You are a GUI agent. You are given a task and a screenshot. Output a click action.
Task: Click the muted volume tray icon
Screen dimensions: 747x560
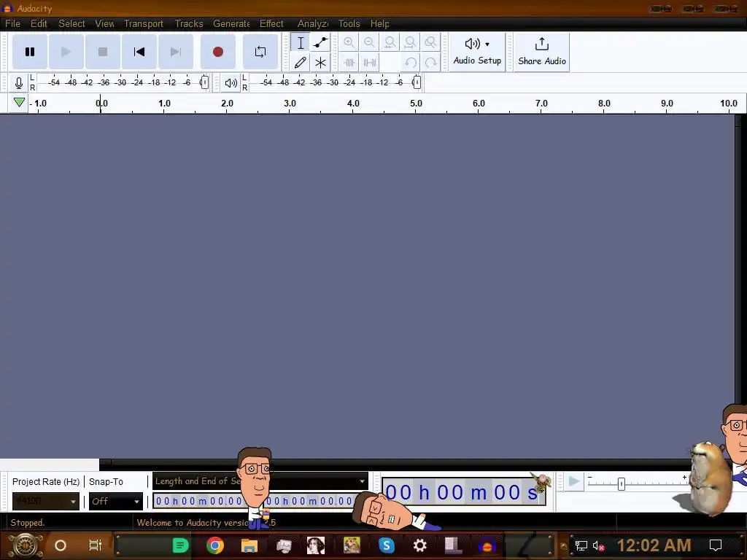[x=598, y=545]
